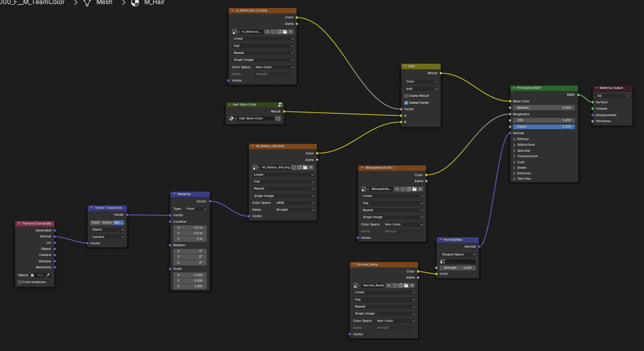Uncheck Clamp Factor in Add node
Image resolution: width=644 pixels, height=351 pixels.
click(x=406, y=103)
